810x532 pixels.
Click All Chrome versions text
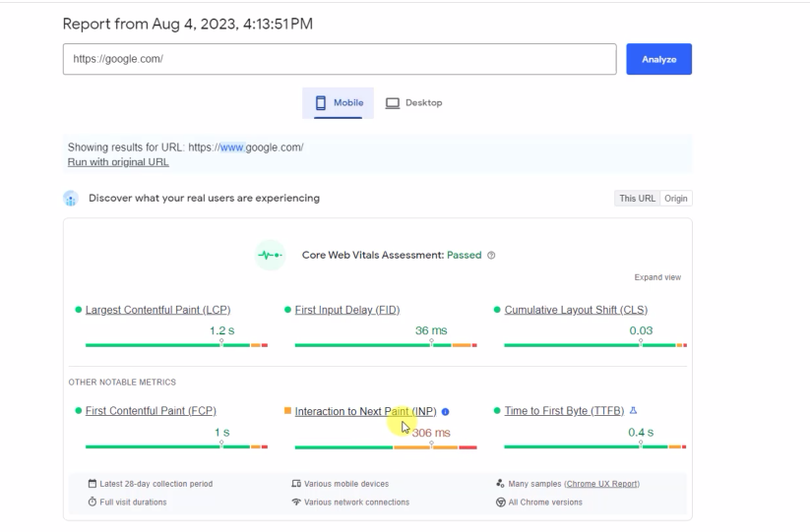pyautogui.click(x=545, y=502)
